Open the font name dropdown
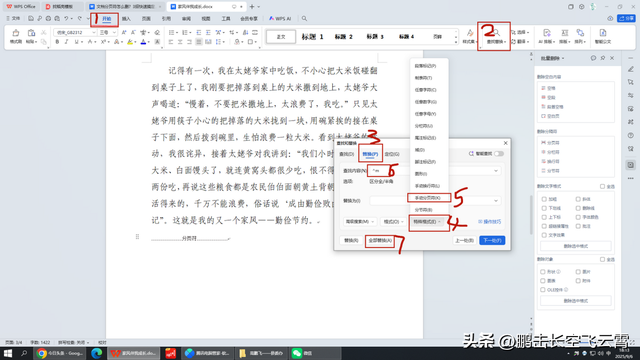This screenshot has height=360, width=640. pos(93,32)
